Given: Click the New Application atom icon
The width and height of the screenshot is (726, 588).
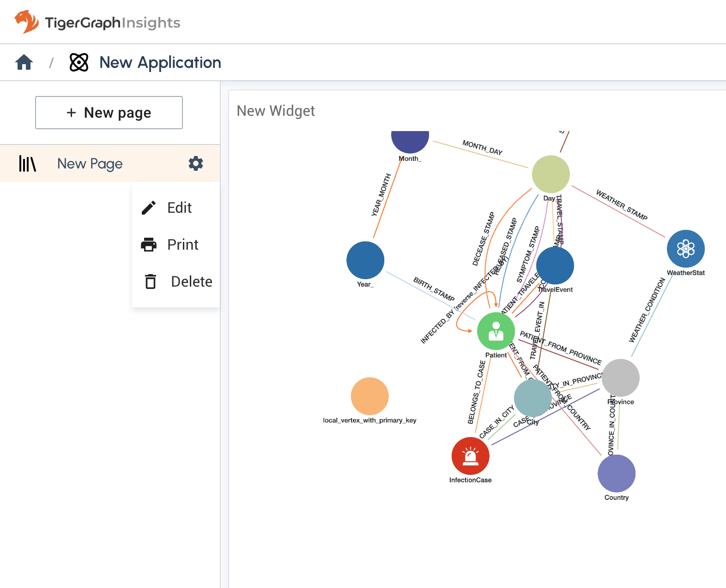Looking at the screenshot, I should click(79, 62).
